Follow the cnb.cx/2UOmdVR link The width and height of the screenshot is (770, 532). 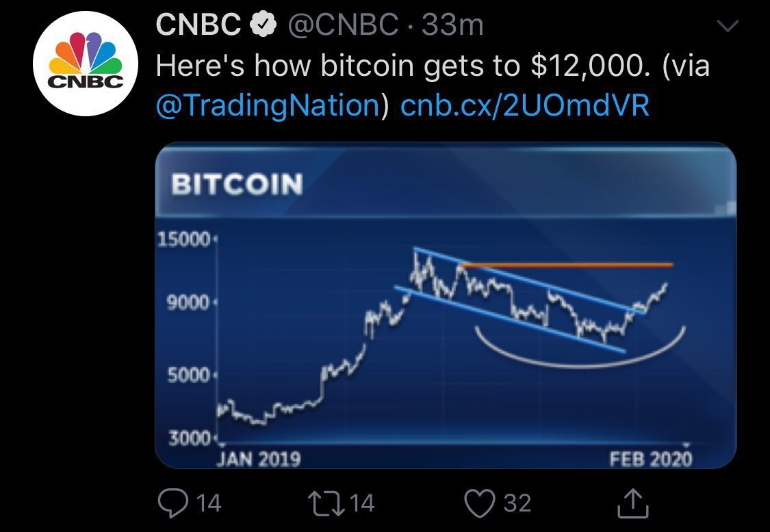pyautogui.click(x=524, y=105)
